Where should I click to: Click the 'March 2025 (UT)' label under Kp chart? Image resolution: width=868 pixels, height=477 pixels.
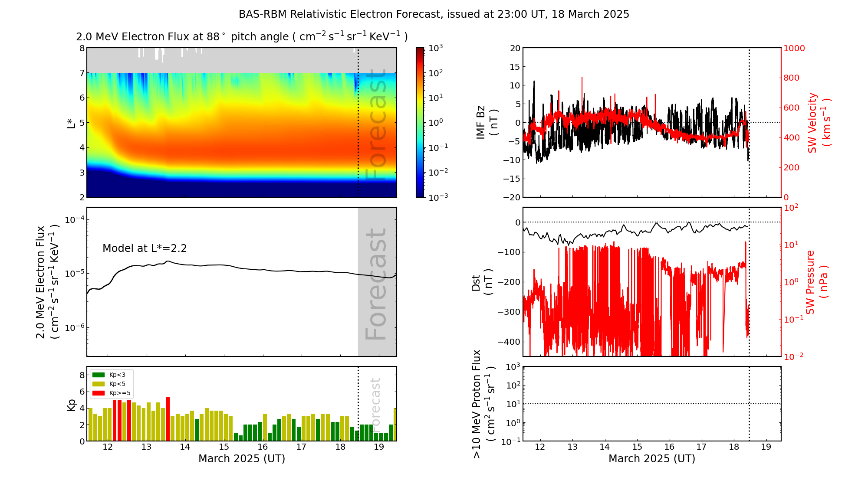click(242, 459)
